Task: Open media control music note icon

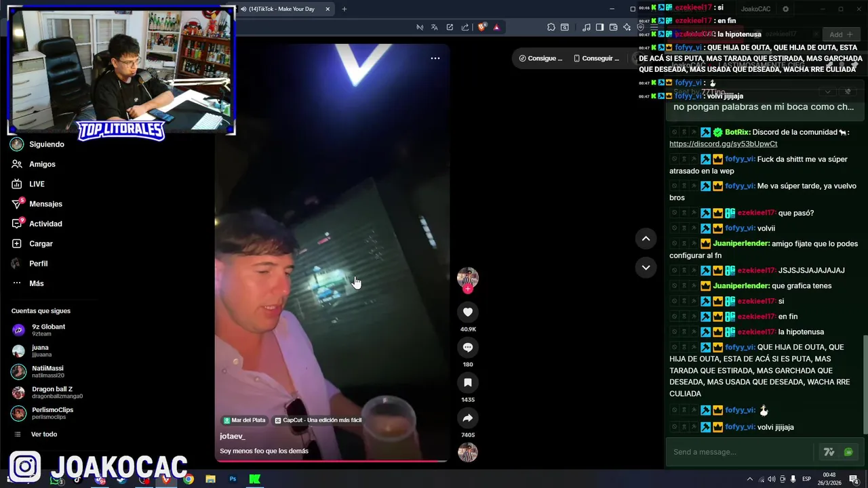Action: (x=587, y=27)
